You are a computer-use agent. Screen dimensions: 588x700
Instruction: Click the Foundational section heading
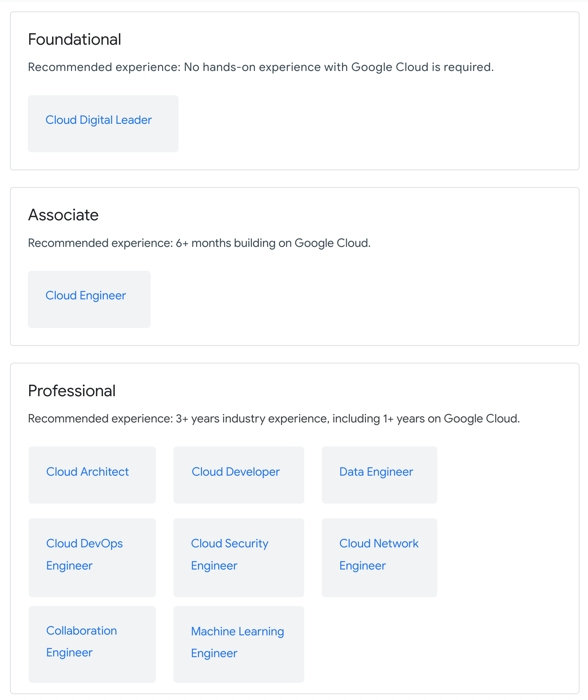75,40
